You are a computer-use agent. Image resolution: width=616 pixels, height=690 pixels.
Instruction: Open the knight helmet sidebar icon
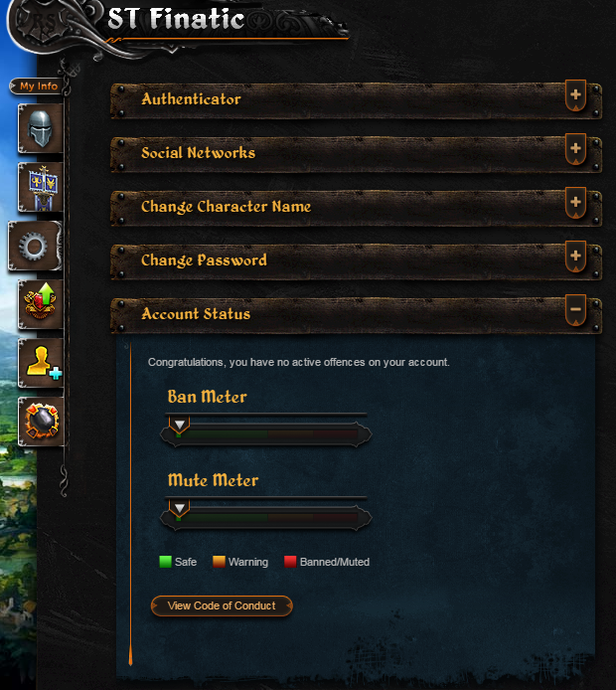click(x=41, y=128)
